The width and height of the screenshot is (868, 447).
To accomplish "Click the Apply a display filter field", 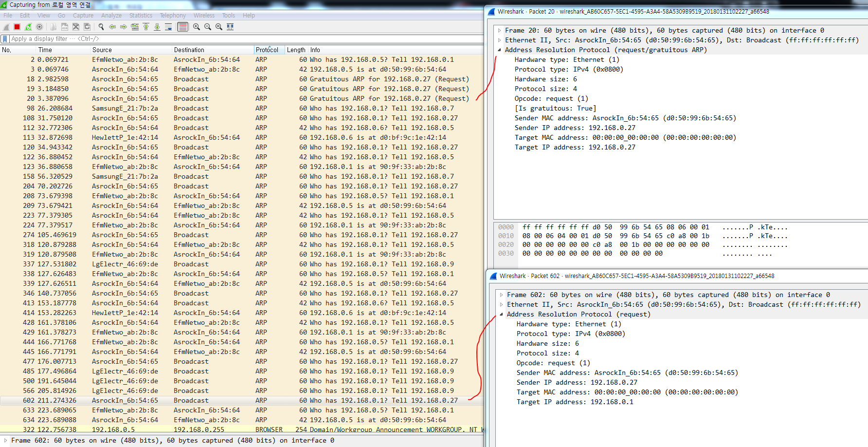I will point(246,38).
